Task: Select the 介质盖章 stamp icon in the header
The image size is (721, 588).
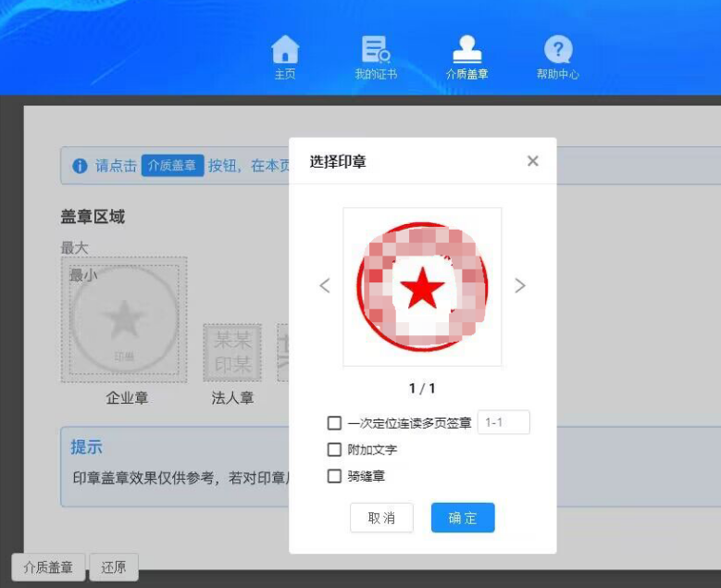Action: tap(466, 51)
